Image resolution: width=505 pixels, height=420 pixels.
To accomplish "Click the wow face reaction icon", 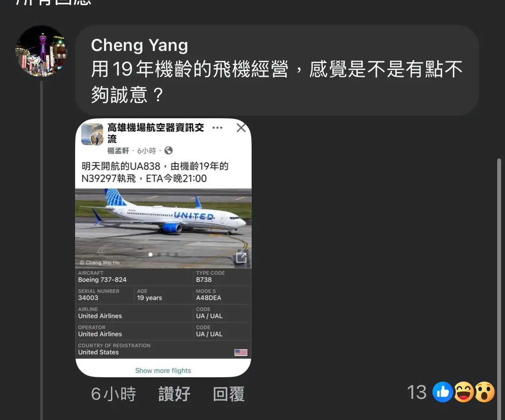I will 484,392.
